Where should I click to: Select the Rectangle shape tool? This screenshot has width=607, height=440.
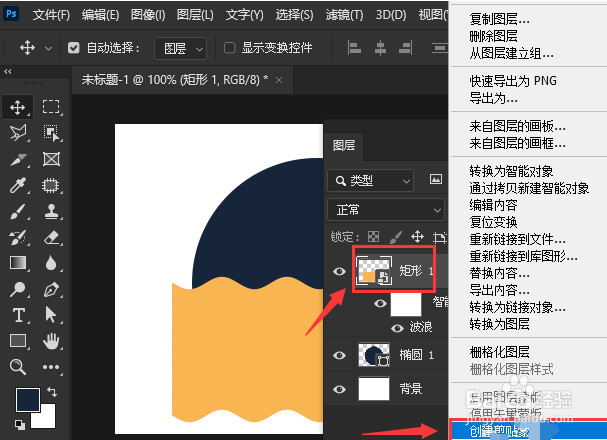coord(18,341)
